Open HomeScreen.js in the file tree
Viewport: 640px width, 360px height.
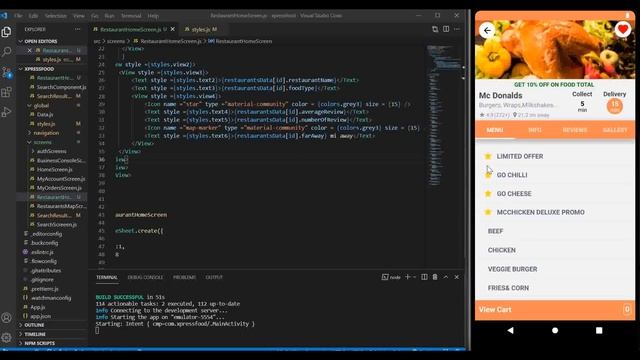(54, 169)
